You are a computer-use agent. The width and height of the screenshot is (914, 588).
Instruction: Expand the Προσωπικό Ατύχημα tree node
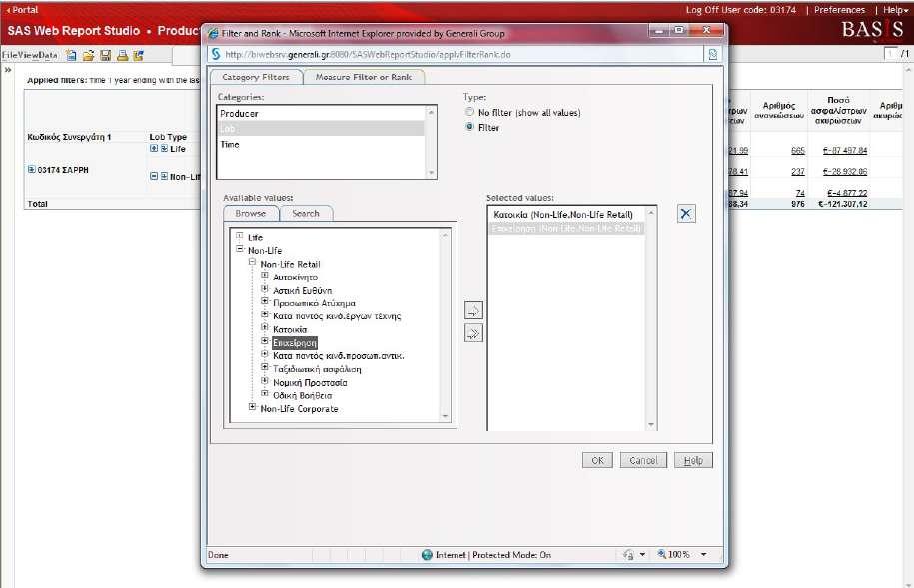265,301
